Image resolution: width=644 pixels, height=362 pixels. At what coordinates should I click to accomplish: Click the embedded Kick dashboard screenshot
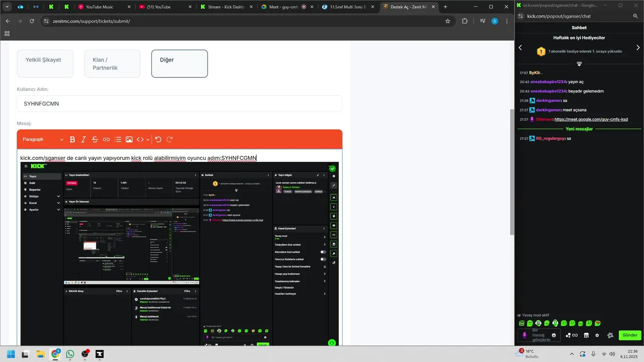(x=180, y=254)
